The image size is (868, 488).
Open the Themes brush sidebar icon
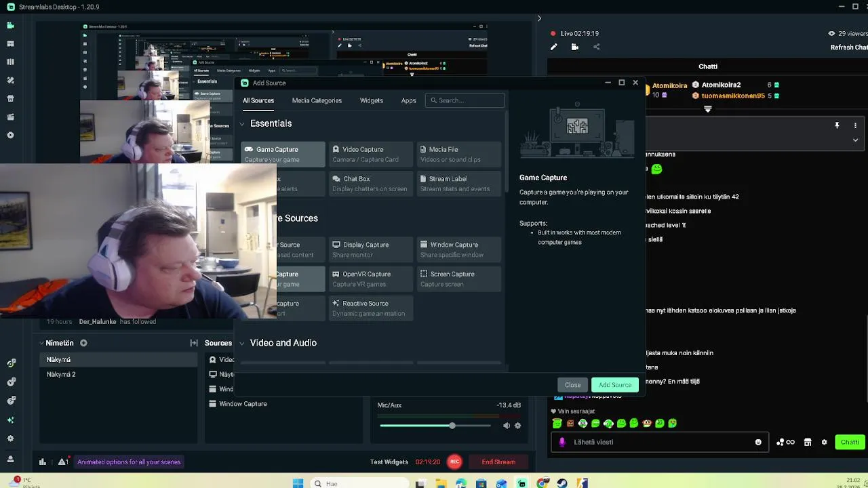coord(10,80)
